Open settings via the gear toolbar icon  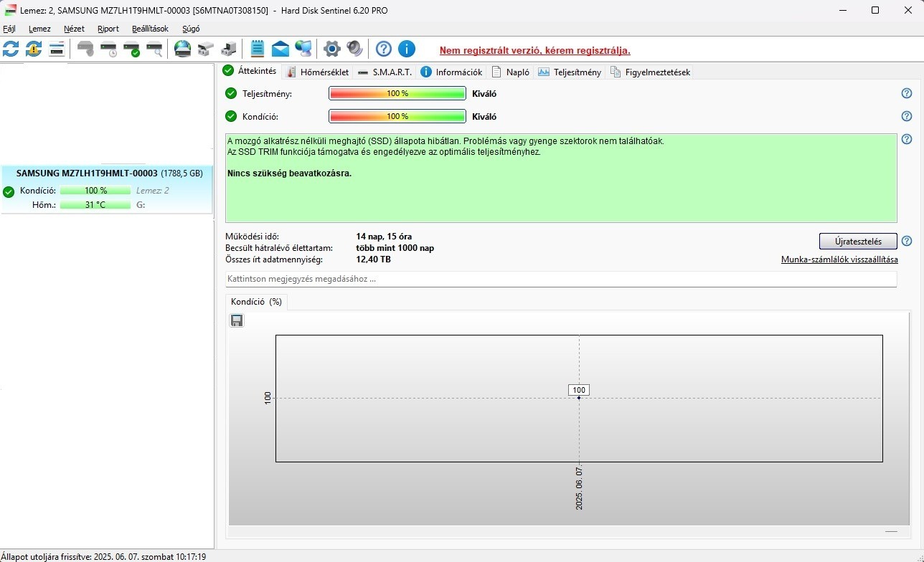pos(331,49)
